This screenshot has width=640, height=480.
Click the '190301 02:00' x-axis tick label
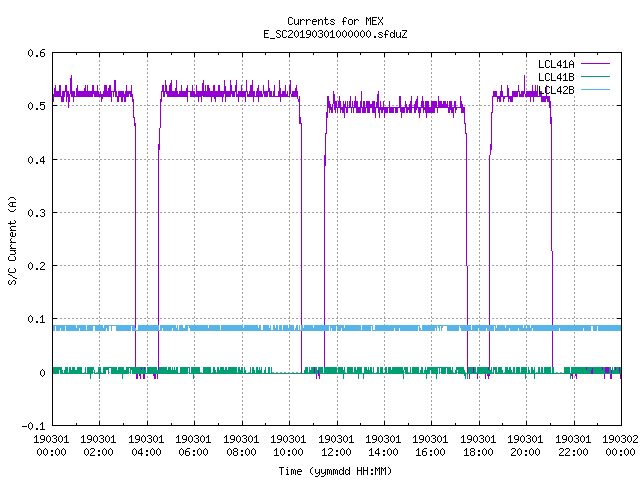coord(98,446)
